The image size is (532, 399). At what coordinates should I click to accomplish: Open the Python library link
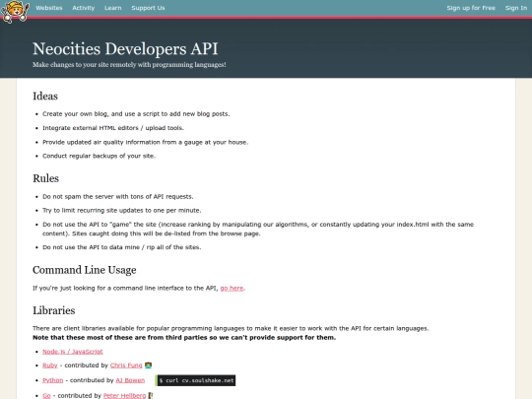click(52, 380)
